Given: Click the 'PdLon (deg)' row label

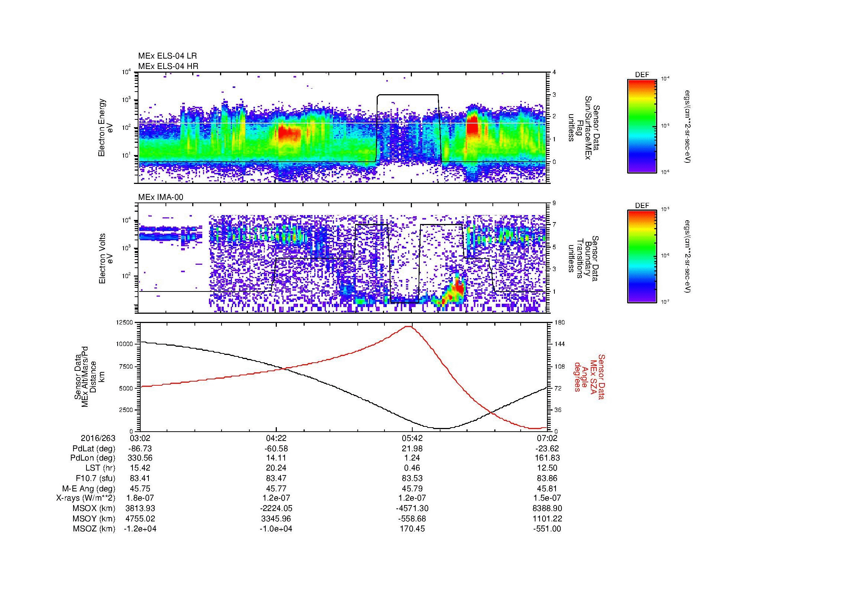Looking at the screenshot, I should pyautogui.click(x=94, y=458).
